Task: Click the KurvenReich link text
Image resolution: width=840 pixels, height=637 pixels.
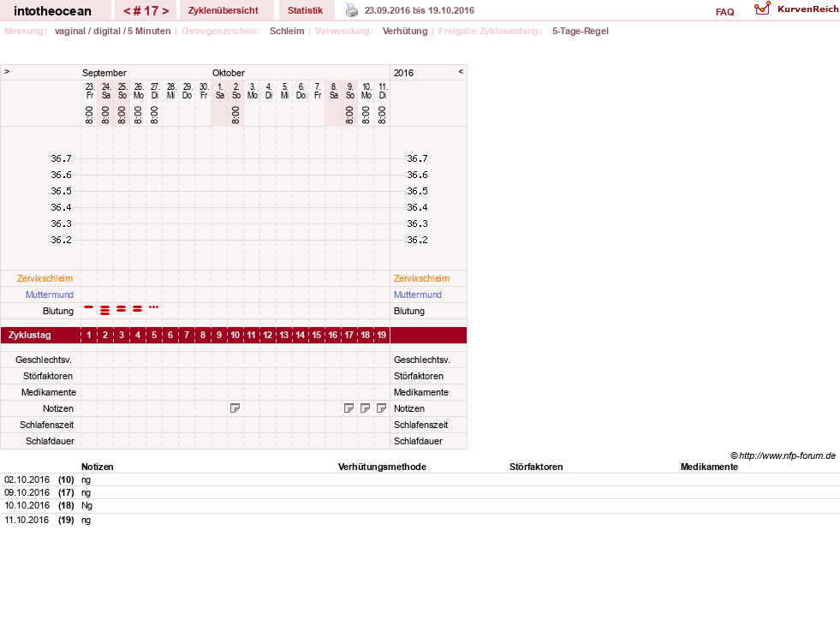Action: [x=807, y=9]
